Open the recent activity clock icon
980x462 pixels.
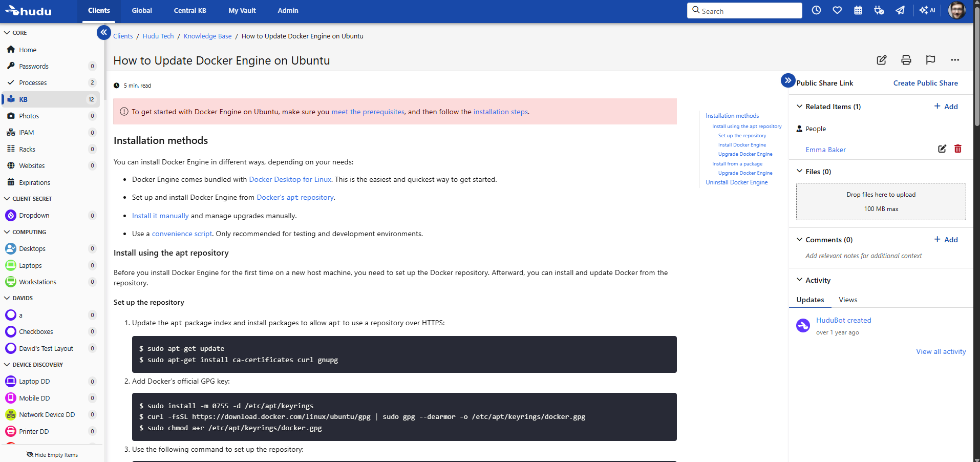click(816, 10)
